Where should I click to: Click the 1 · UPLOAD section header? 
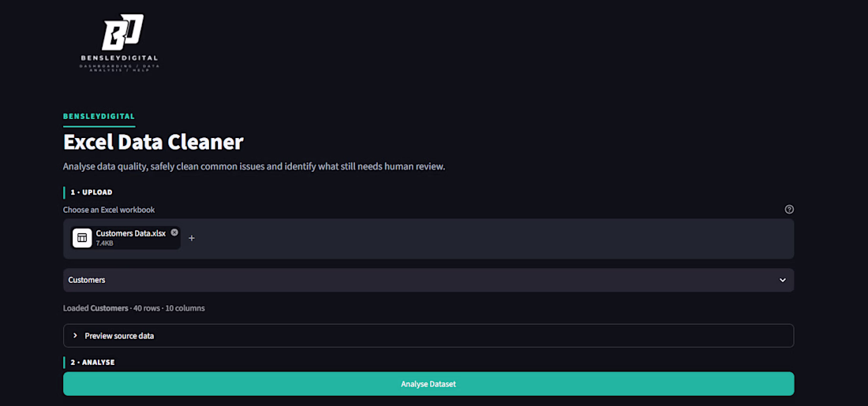[92, 192]
